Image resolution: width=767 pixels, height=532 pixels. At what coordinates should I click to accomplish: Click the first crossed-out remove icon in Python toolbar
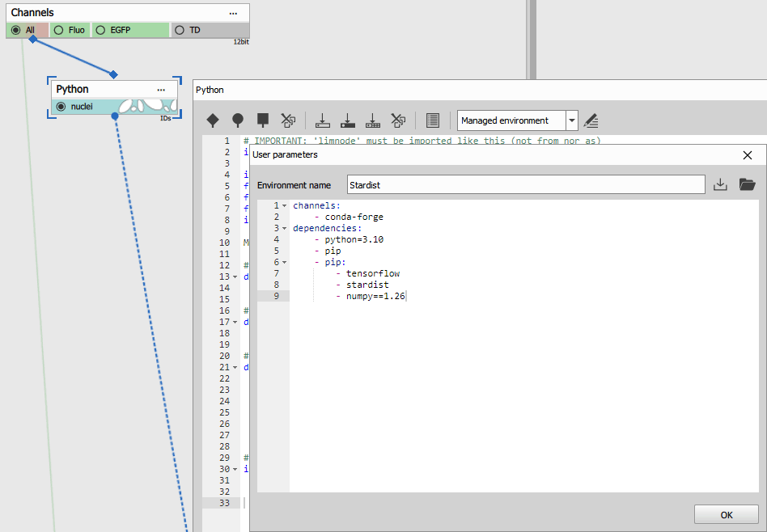point(288,120)
